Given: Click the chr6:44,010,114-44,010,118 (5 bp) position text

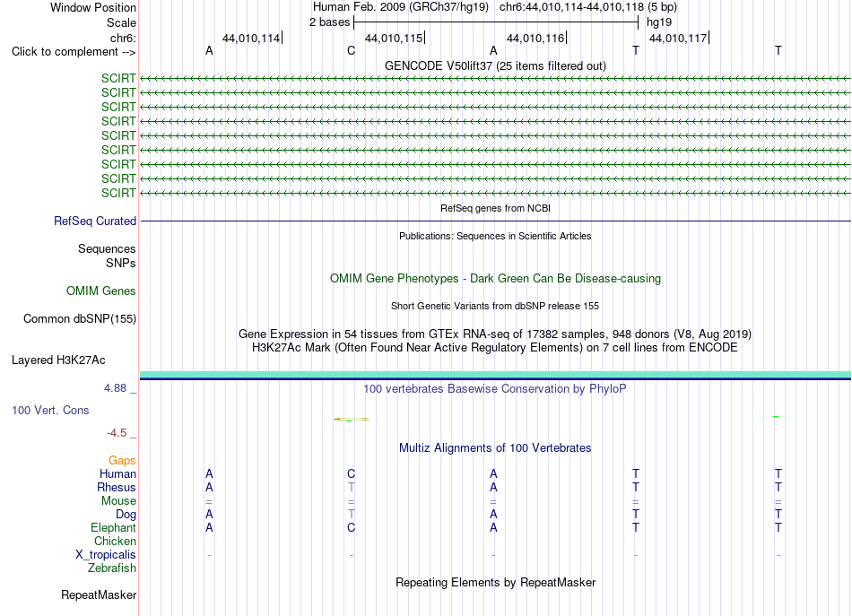Looking at the screenshot, I should coord(588,7).
